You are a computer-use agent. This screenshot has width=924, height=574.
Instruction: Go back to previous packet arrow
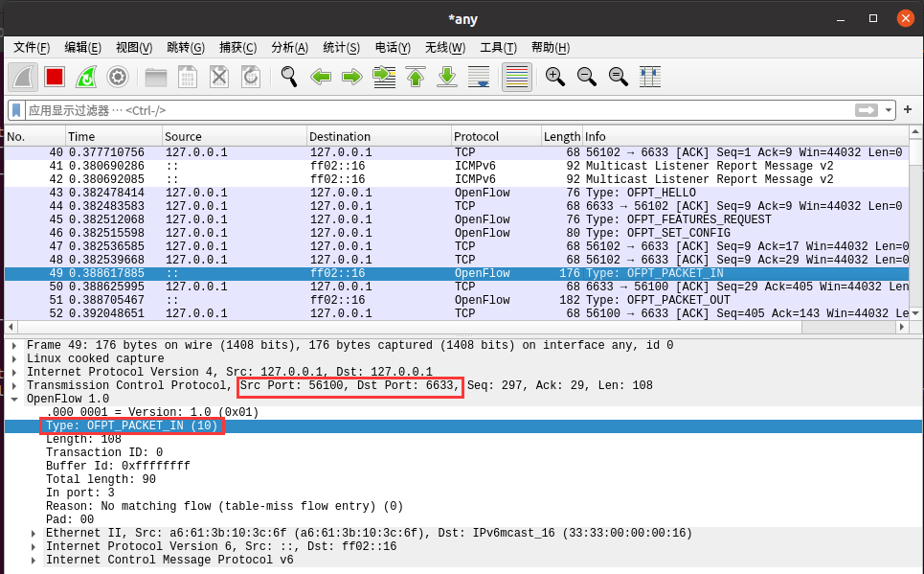(x=321, y=78)
